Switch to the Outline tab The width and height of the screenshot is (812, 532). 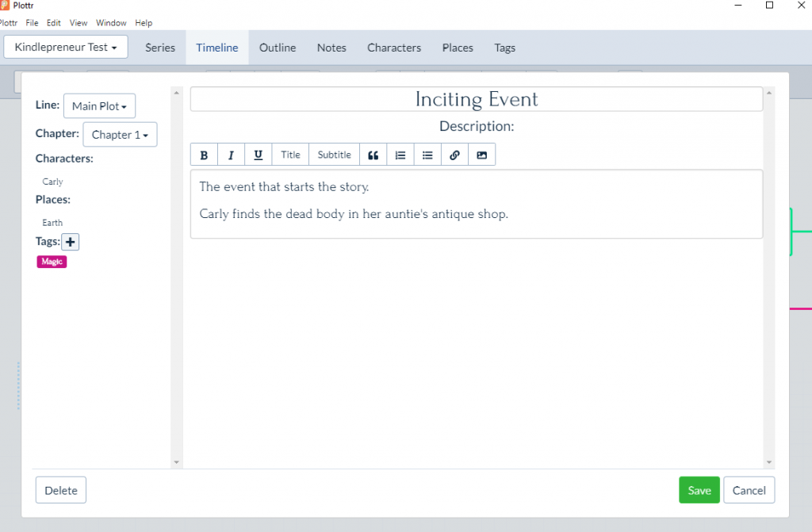pos(278,48)
